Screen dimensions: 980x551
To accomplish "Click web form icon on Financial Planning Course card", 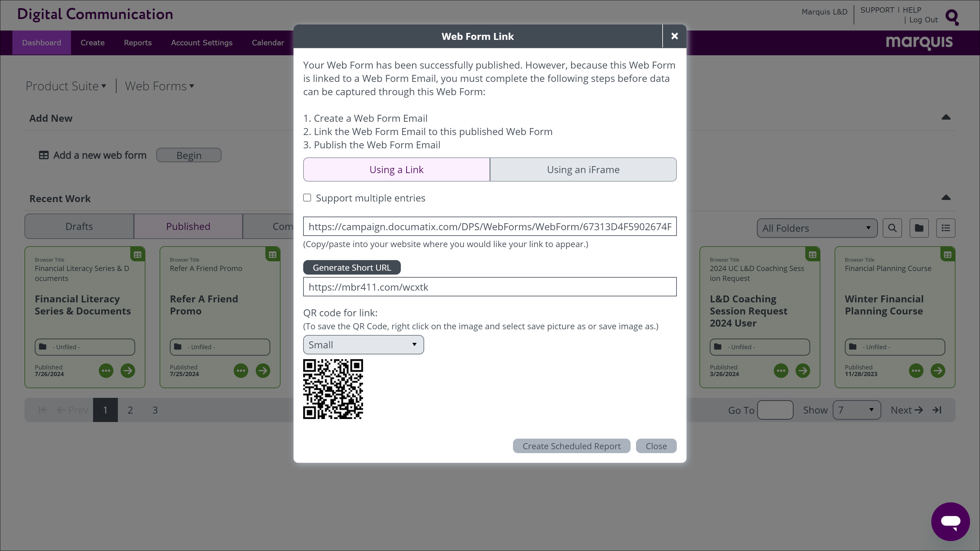I will 948,255.
